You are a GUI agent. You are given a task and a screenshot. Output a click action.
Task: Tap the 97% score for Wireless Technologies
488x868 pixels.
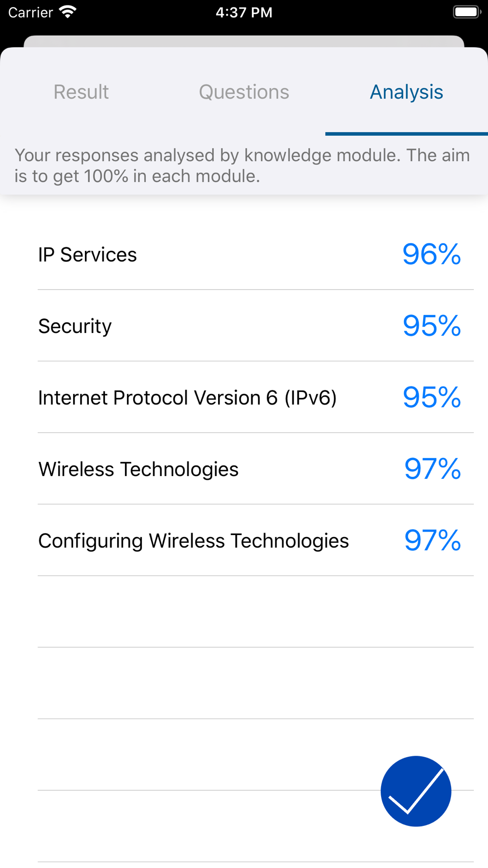[432, 469]
